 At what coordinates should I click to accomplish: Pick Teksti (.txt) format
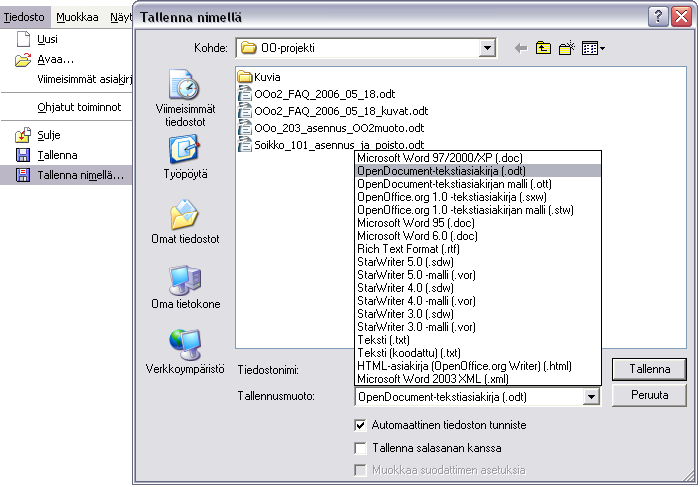(478, 340)
